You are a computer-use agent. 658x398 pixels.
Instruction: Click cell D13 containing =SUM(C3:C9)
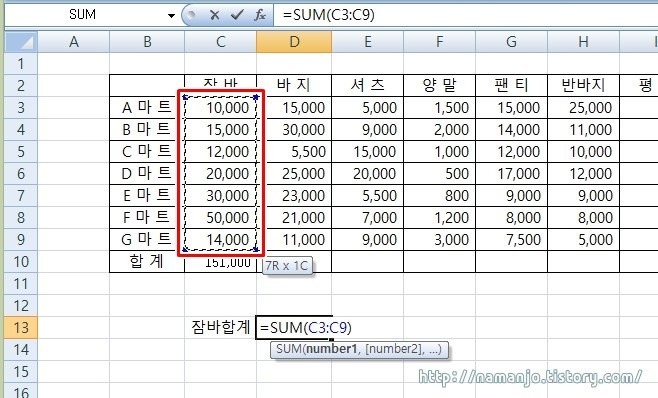pos(294,327)
